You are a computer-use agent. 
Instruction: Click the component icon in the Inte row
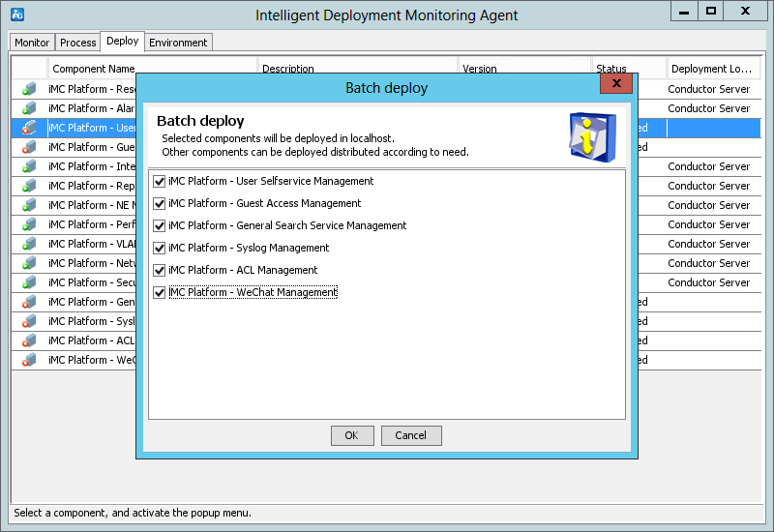(x=29, y=166)
